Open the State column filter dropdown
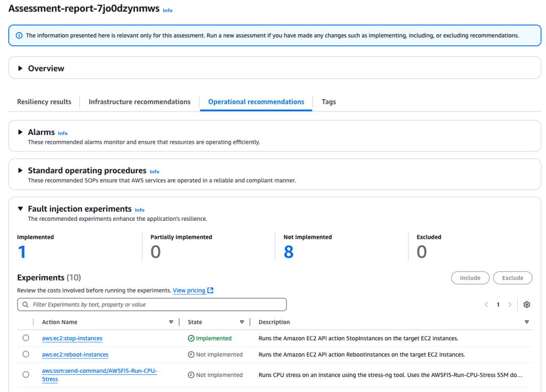Screen dimensions: 546x392 (242, 322)
